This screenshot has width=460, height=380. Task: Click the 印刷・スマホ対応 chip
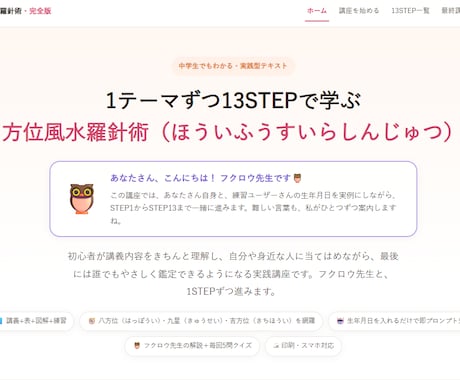click(303, 346)
